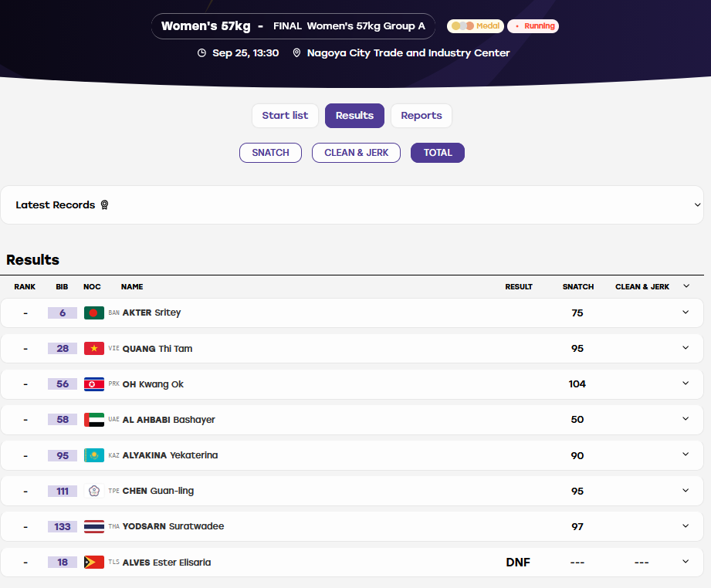The height and width of the screenshot is (588, 711).
Task: Click athlete name YODSARN Suratwadee
Action: point(173,526)
